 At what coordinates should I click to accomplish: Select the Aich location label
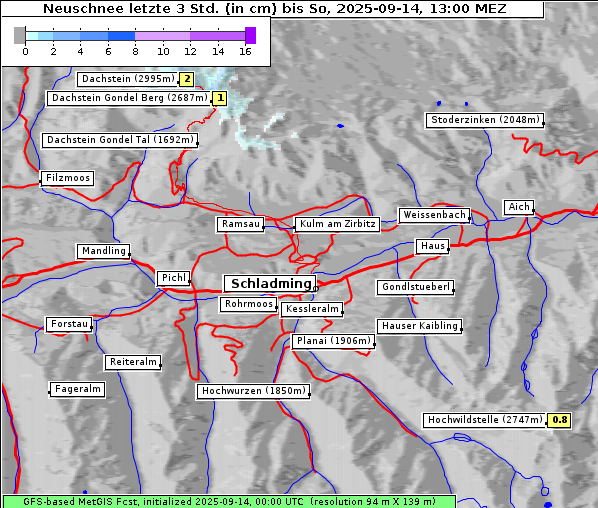pos(519,207)
